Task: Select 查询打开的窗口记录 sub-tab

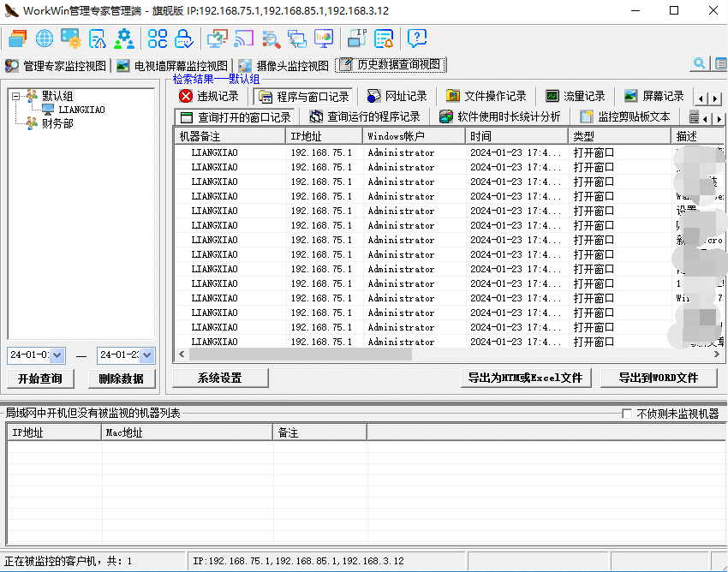Action: point(236,117)
